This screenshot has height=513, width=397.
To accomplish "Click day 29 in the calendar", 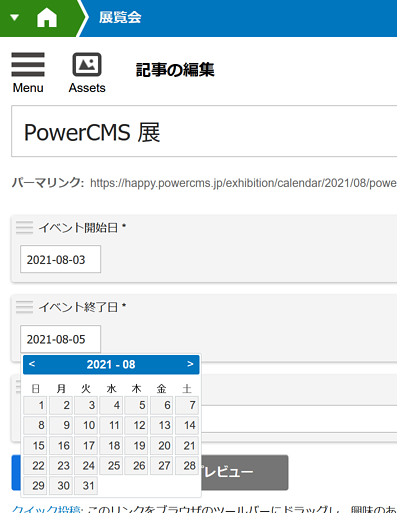I will click(x=35, y=486).
